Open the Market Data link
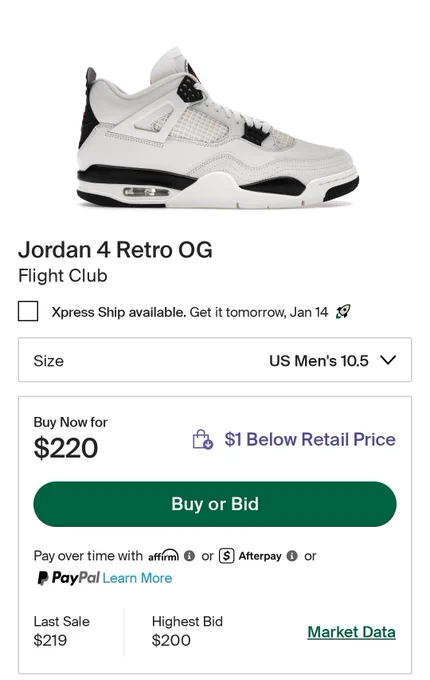The height and width of the screenshot is (680, 430). pyautogui.click(x=352, y=632)
